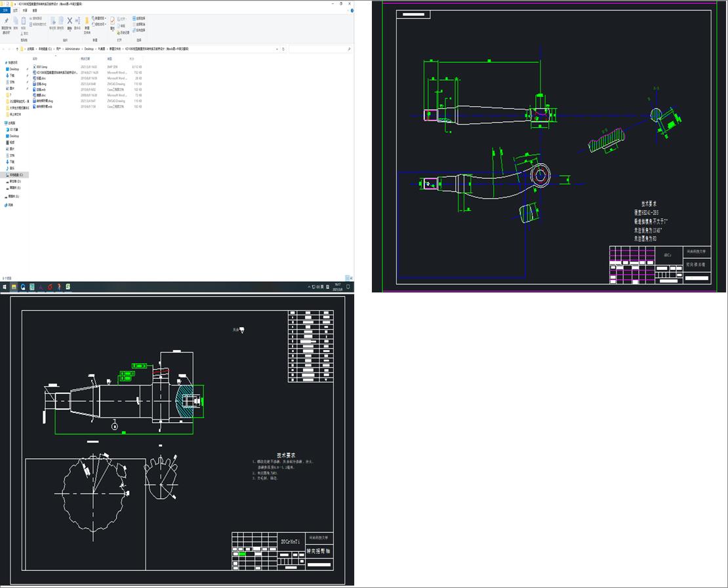
Task: Select Local Disk (C:) in the sidebar
Action: pyautogui.click(x=15, y=175)
